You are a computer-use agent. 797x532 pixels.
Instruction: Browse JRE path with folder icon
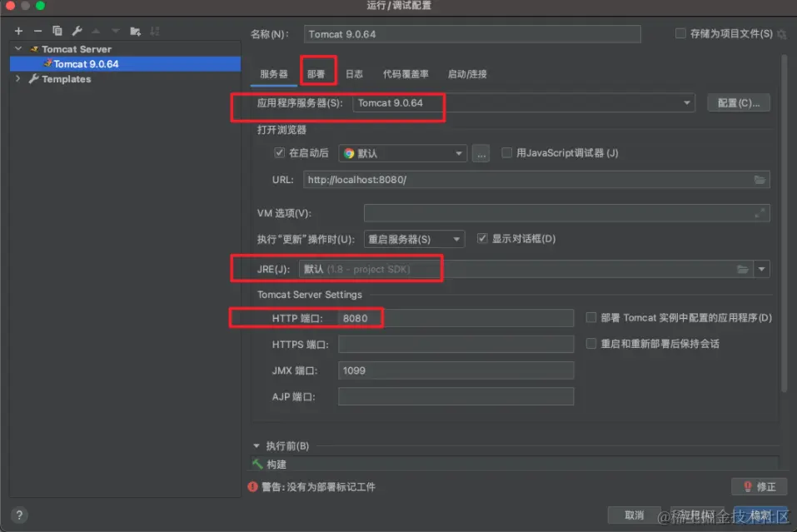pos(743,269)
